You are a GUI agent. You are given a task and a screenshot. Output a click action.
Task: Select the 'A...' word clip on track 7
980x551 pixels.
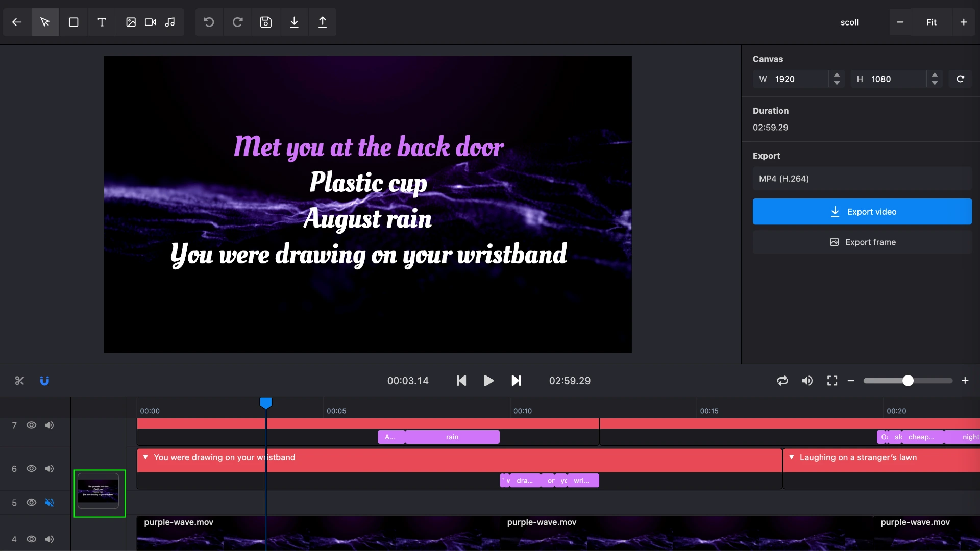(x=391, y=437)
